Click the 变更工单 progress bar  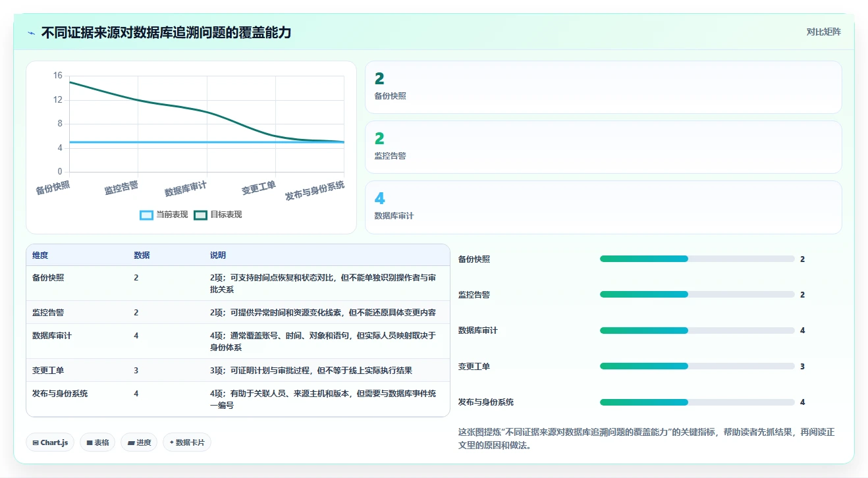(x=697, y=366)
